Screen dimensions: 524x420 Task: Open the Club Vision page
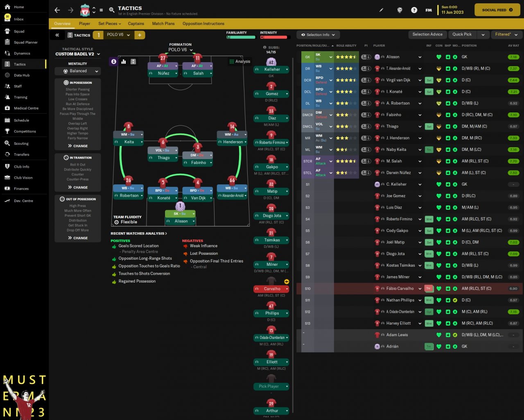23,178
